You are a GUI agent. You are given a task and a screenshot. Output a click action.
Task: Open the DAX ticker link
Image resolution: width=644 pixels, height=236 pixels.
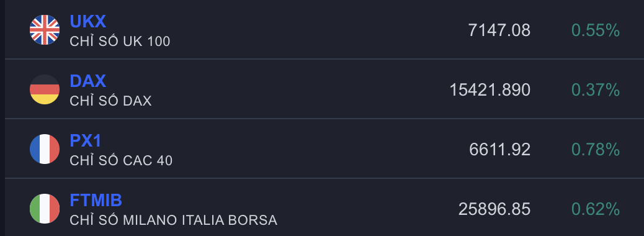coord(88,81)
